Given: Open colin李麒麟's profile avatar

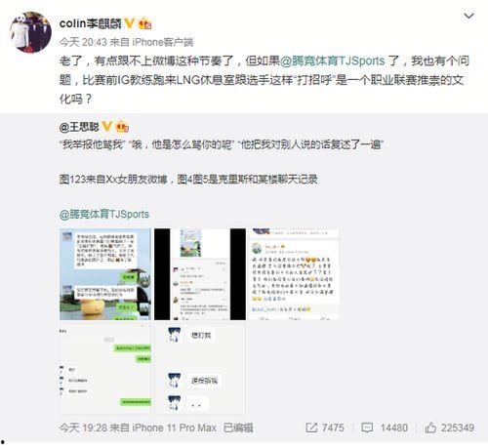Looking at the screenshot, I should coord(30,32).
